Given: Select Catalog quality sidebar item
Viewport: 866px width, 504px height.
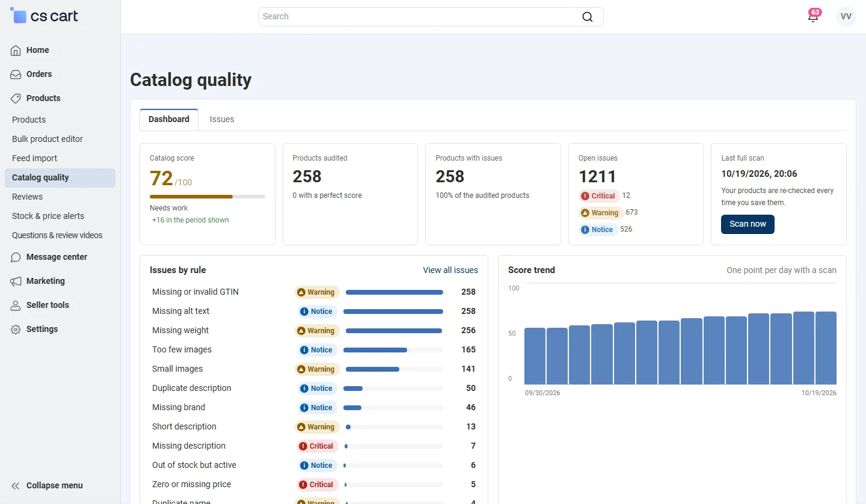Looking at the screenshot, I should point(60,177).
